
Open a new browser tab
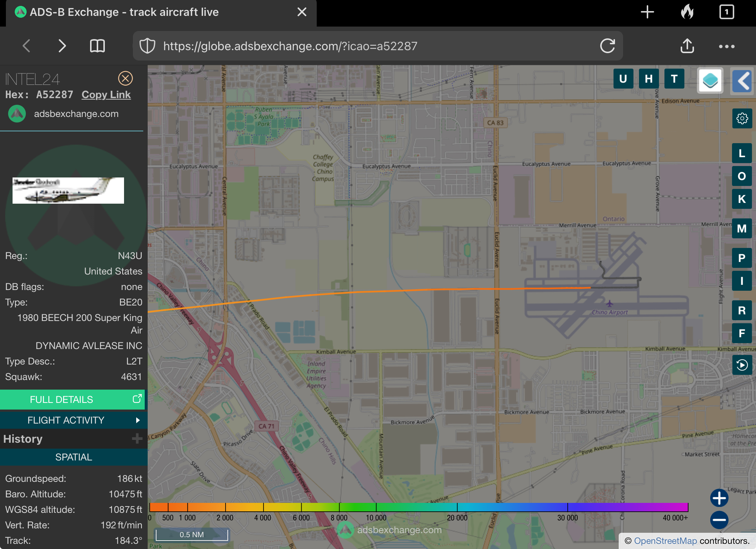[647, 12]
